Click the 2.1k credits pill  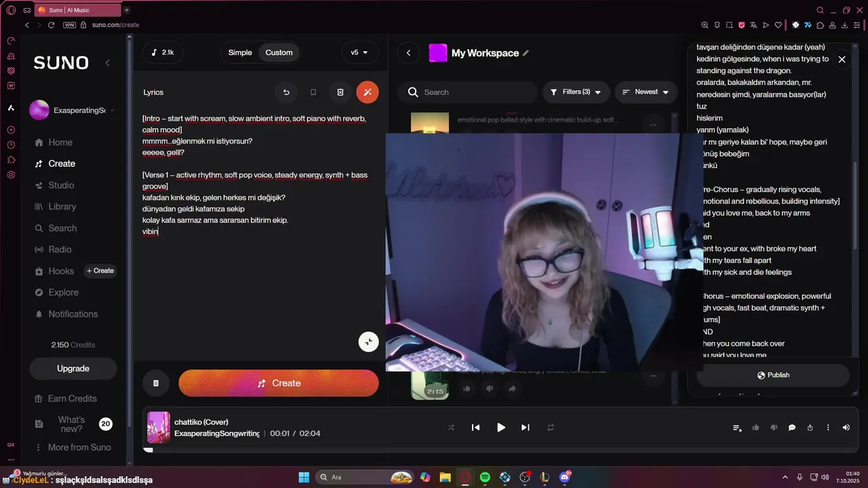coord(163,53)
